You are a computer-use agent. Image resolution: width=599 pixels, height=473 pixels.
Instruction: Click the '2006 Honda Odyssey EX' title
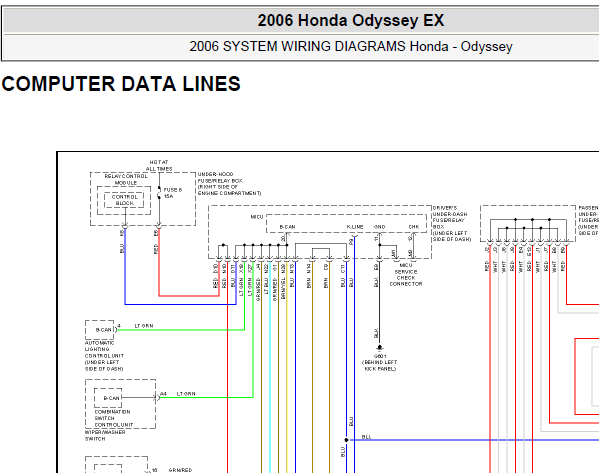[x=351, y=20]
